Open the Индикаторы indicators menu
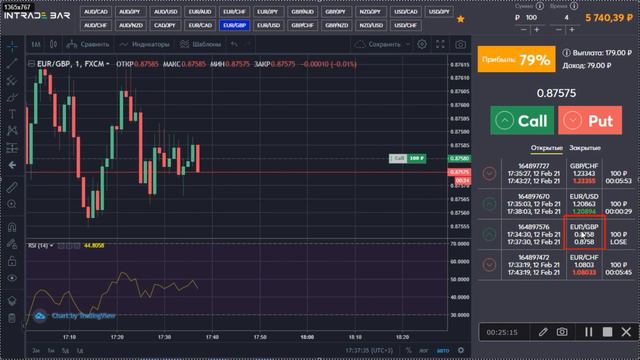 point(144,44)
